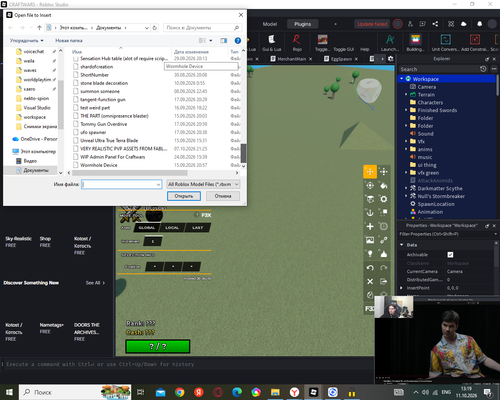Open the view options dropdown in file dialog
Image resolution: width=500 pixels, height=400 pixels.
(211, 41)
